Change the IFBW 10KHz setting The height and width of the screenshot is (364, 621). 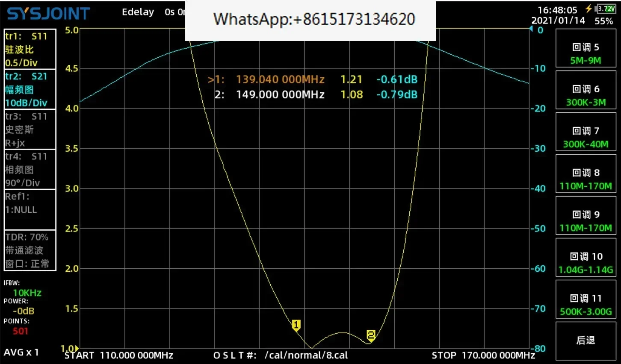coord(23,289)
